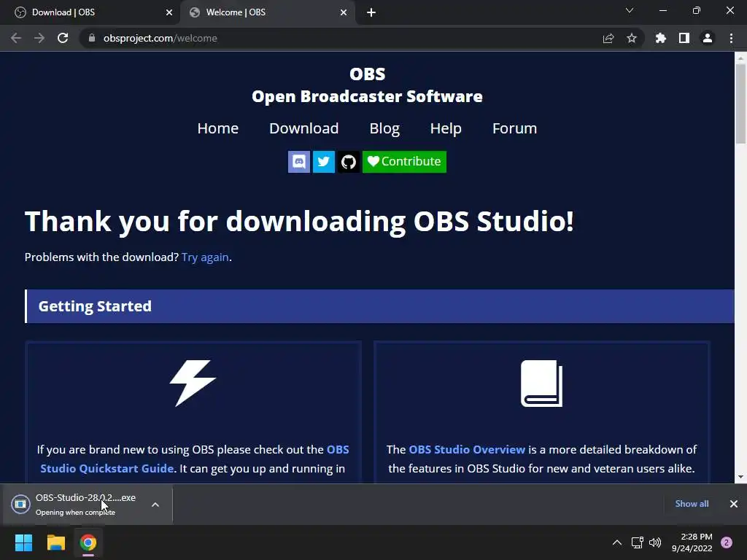This screenshot has height=560, width=747.
Task: Open the Studio Quickstart Guide link
Action: coord(107,469)
